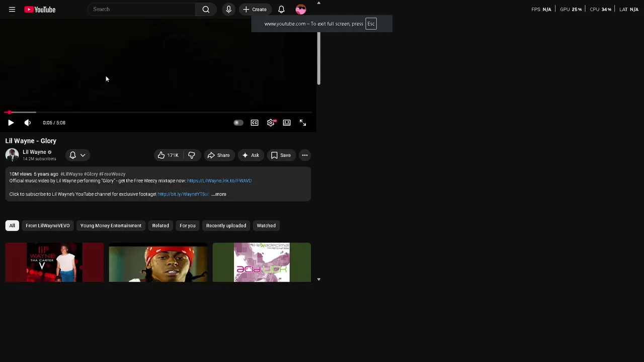The height and width of the screenshot is (362, 644).
Task: Click the GPU usage overlay indicator
Action: [x=571, y=10]
